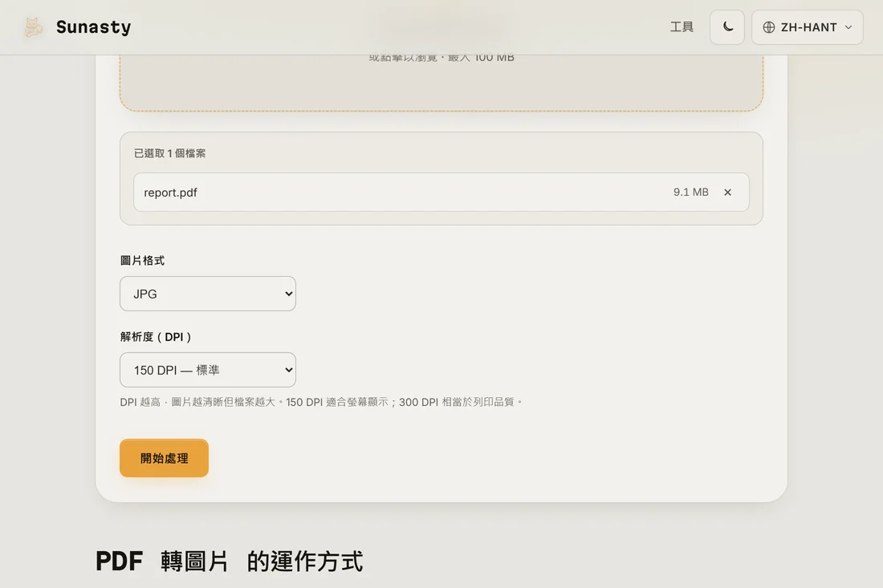
Task: Click the 開始處理 button
Action: (164, 458)
